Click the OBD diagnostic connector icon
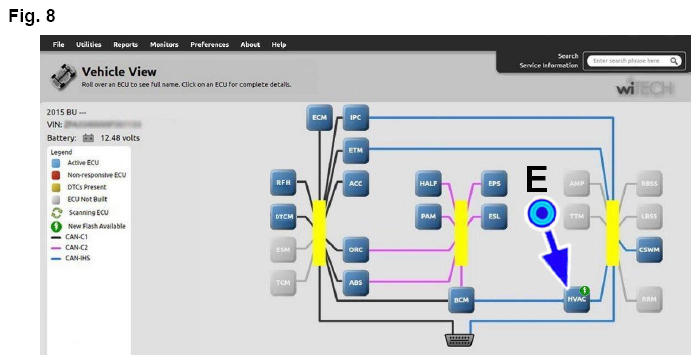 pyautogui.click(x=460, y=340)
